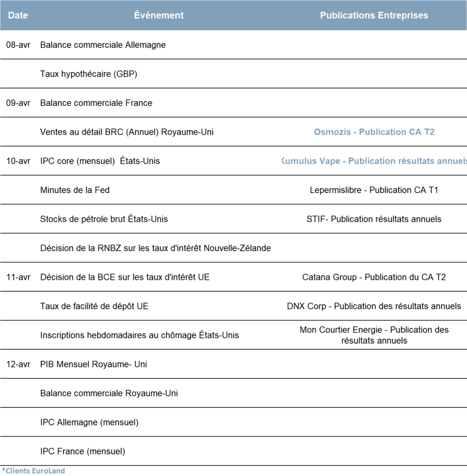Open Kumulus Vape résultats annuels publication
The height and width of the screenshot is (476, 467).
click(374, 161)
